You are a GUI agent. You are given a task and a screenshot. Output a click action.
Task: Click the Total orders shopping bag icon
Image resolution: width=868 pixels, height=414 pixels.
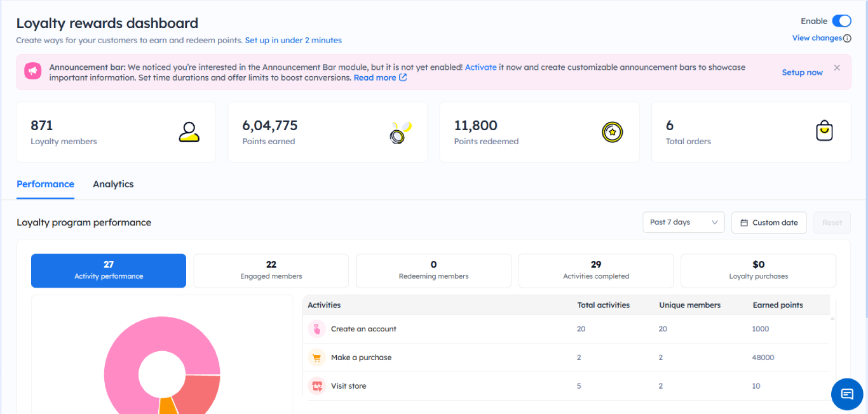(x=824, y=131)
